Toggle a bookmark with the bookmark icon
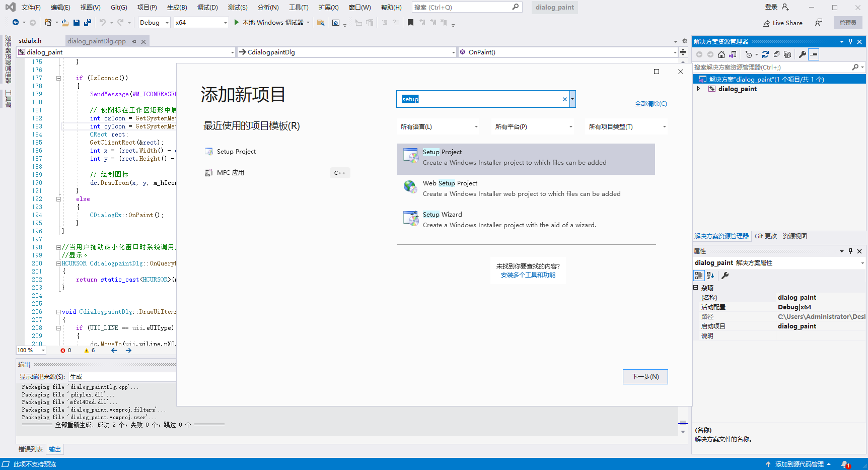The height and width of the screenshot is (470, 868). pos(410,23)
